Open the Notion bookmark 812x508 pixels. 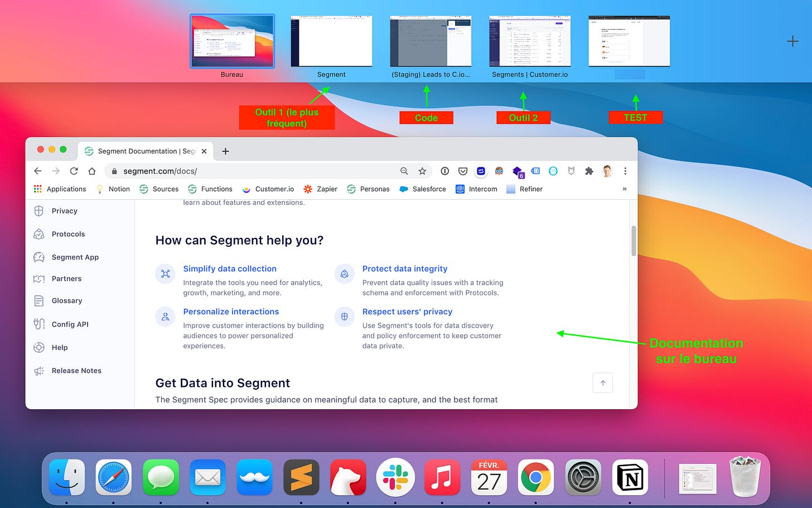coord(113,189)
